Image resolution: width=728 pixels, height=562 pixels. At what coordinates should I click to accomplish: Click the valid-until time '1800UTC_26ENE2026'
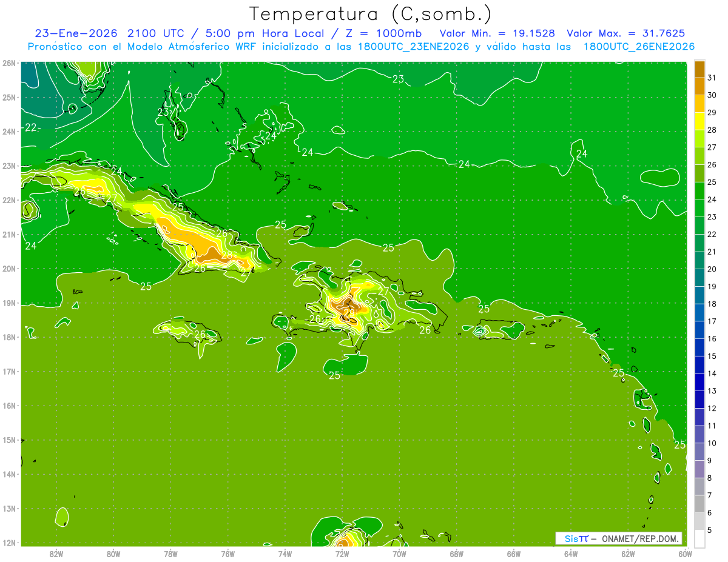point(638,47)
